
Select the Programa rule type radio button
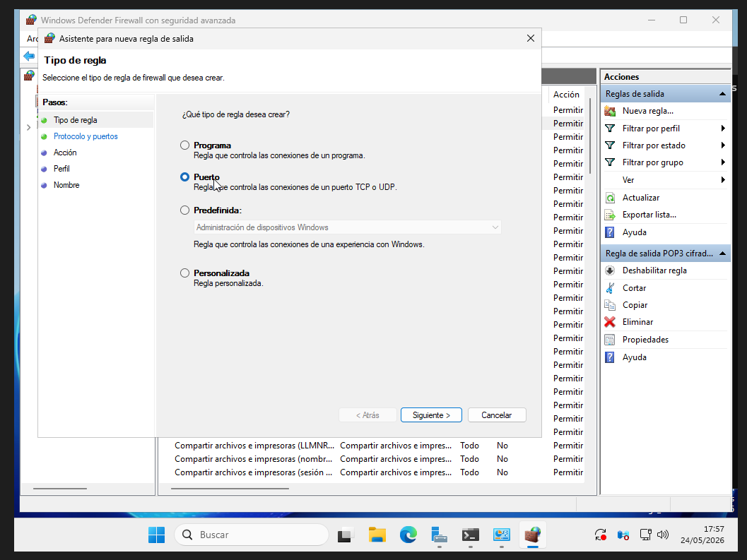(x=185, y=145)
